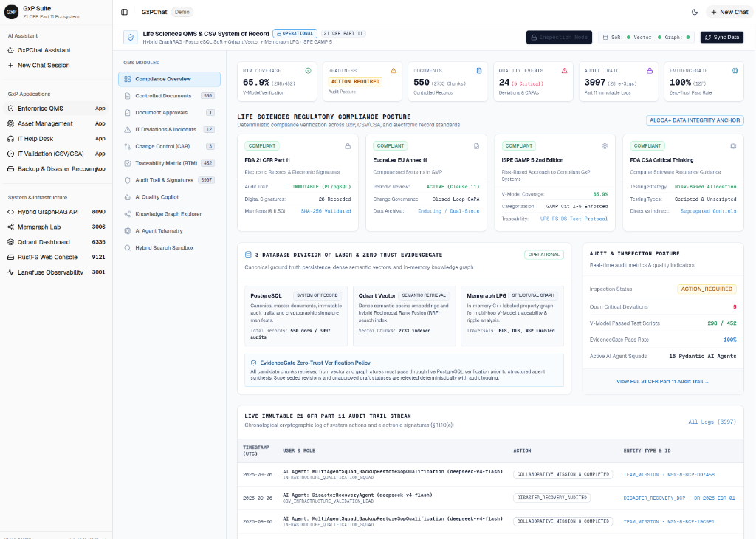756x539 pixels.
Task: Click the ACTION_REQUIRED inspection status badge
Action: pyautogui.click(x=707, y=289)
